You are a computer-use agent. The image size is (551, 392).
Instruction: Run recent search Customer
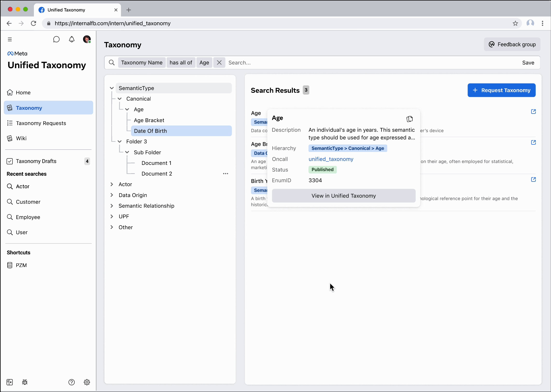48,202
